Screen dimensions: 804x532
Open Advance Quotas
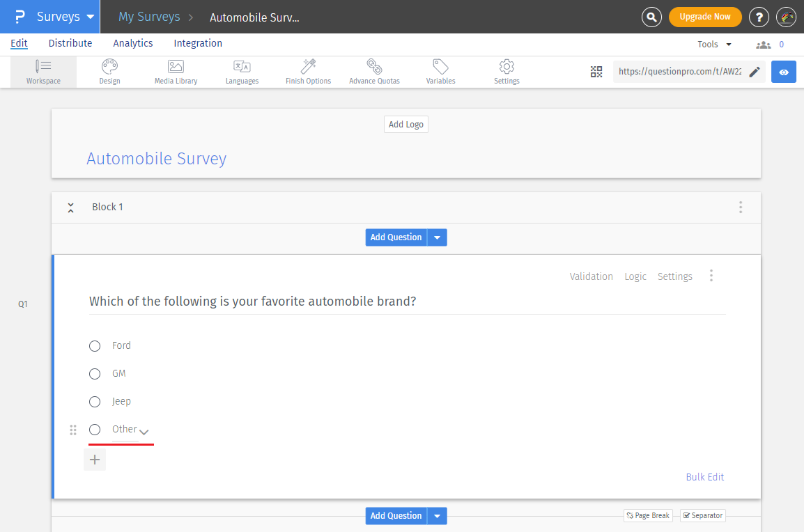click(373, 72)
